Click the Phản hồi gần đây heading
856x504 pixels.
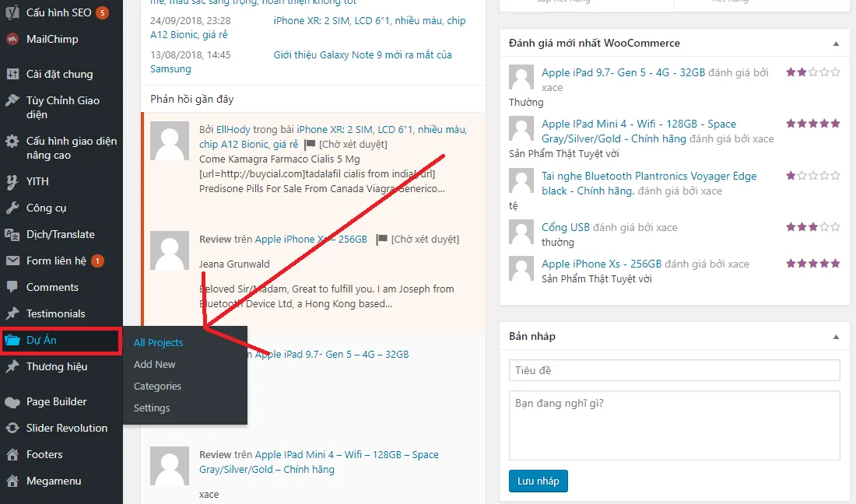(x=191, y=100)
